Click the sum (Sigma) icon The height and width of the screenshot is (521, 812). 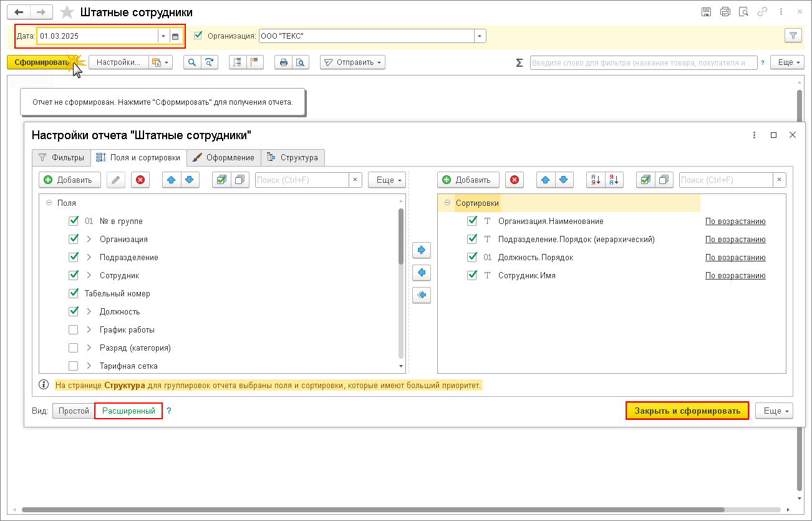(519, 62)
